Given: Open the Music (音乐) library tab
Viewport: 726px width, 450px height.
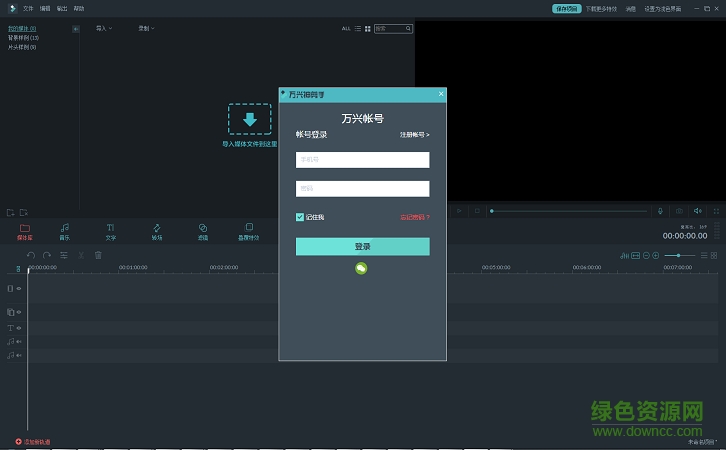Looking at the screenshot, I should (64, 231).
